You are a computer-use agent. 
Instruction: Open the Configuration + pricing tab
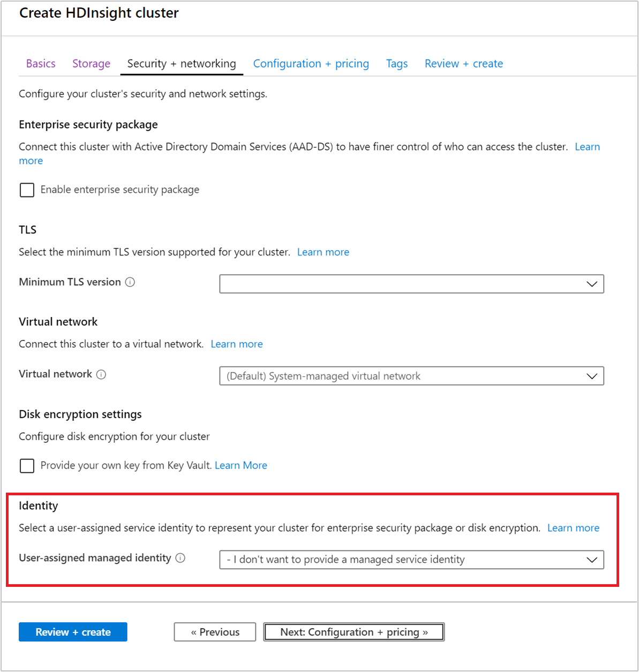point(311,63)
